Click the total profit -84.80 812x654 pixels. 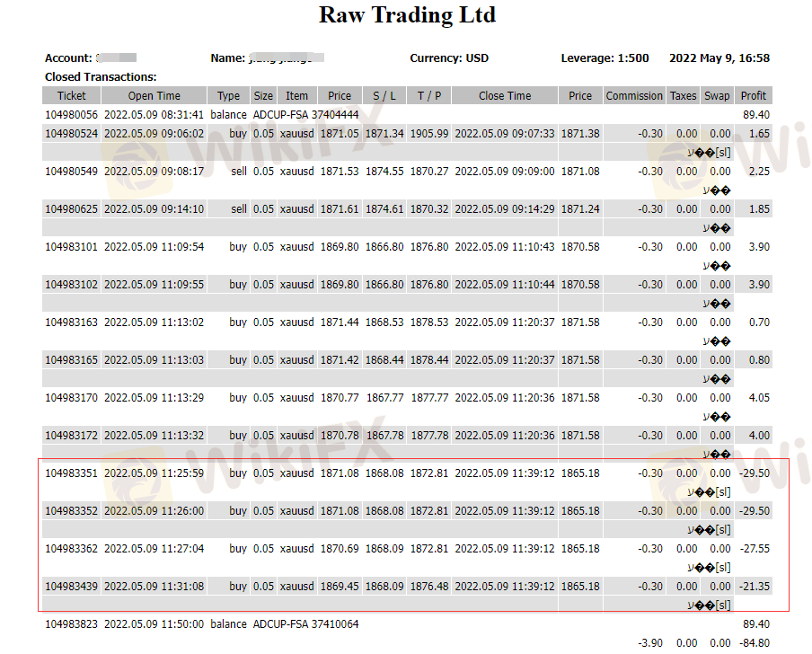point(755,643)
